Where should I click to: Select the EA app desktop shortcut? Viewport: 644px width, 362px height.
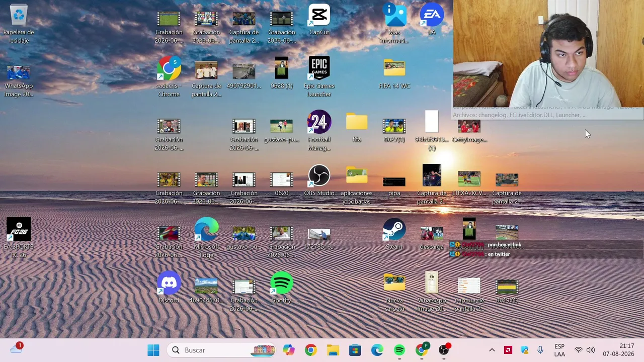[x=432, y=20]
